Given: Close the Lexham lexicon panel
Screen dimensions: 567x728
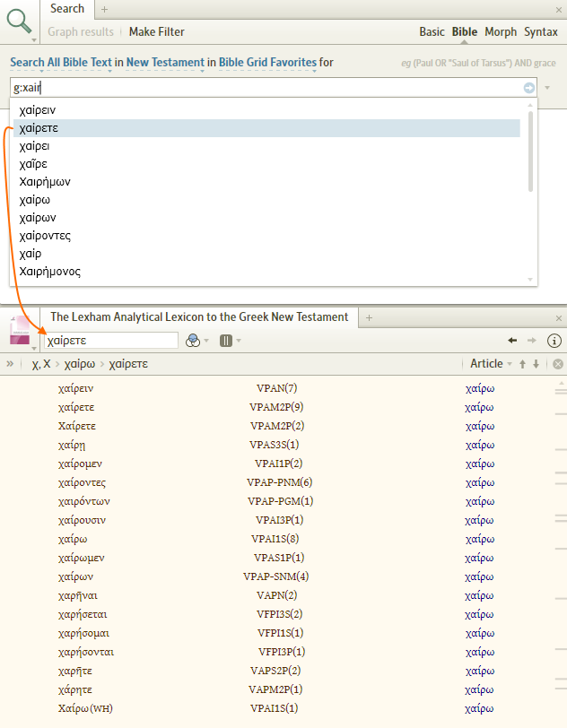Looking at the screenshot, I should tap(559, 318).
